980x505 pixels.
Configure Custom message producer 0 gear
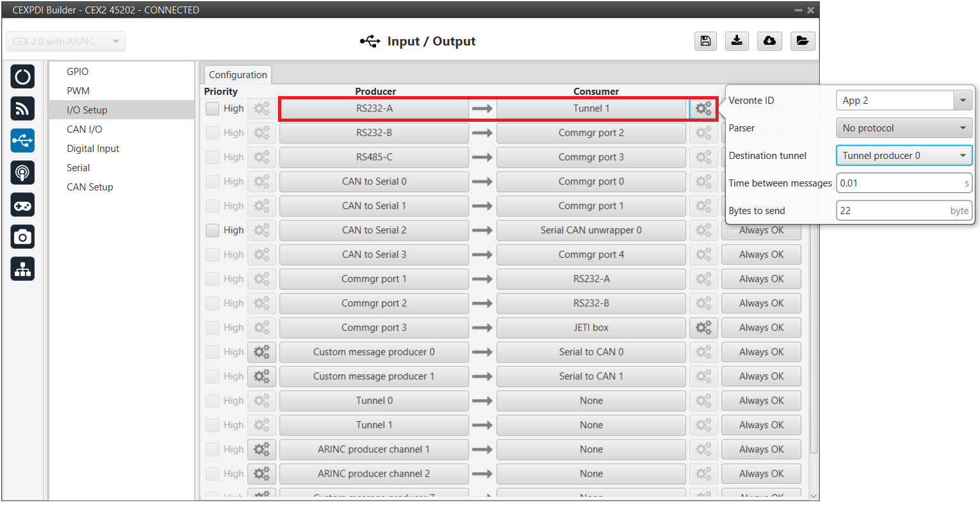[x=261, y=352]
